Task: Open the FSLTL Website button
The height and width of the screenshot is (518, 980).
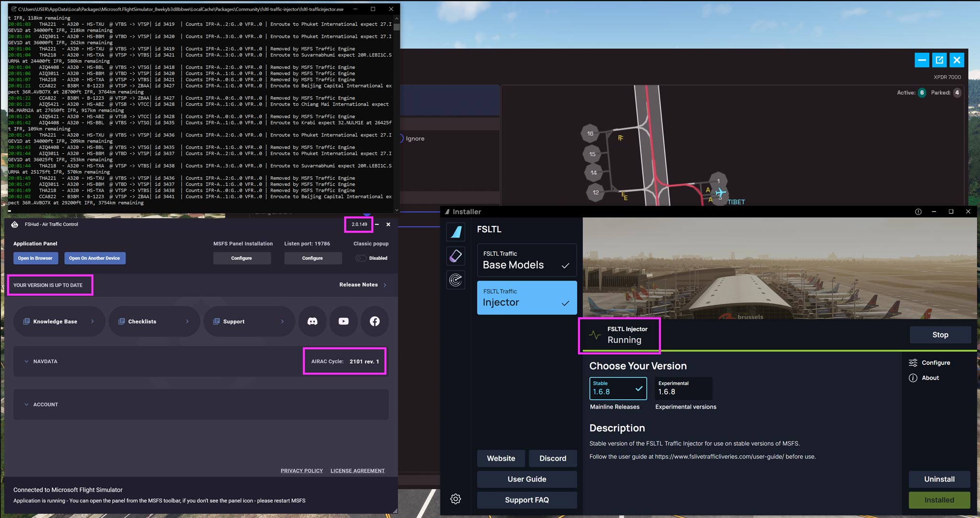Action: coord(501,458)
